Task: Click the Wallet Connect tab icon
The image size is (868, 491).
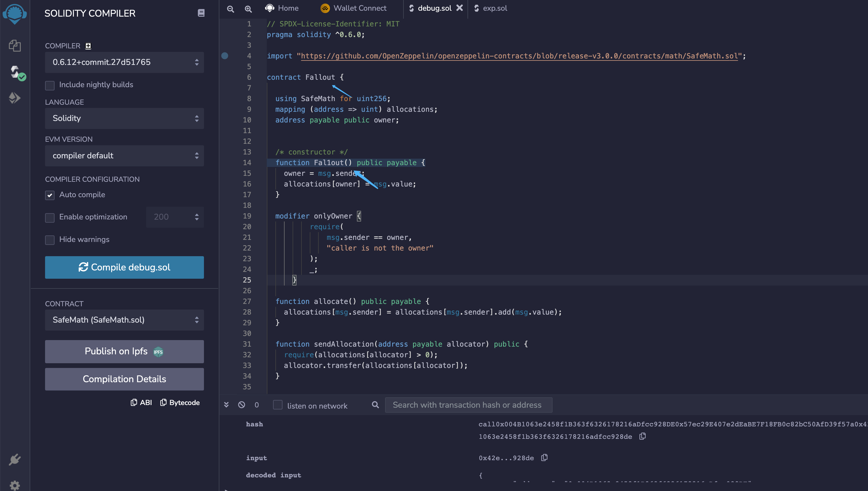Action: tap(325, 8)
